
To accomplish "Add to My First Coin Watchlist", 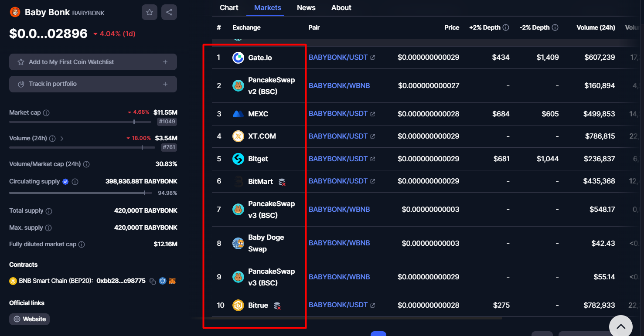I will pyautogui.click(x=93, y=62).
